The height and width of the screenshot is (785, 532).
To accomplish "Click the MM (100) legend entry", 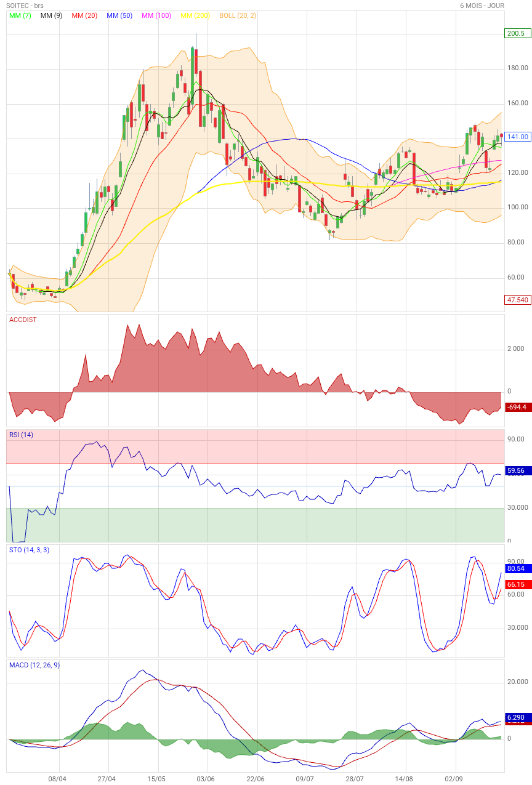I will click(x=156, y=15).
